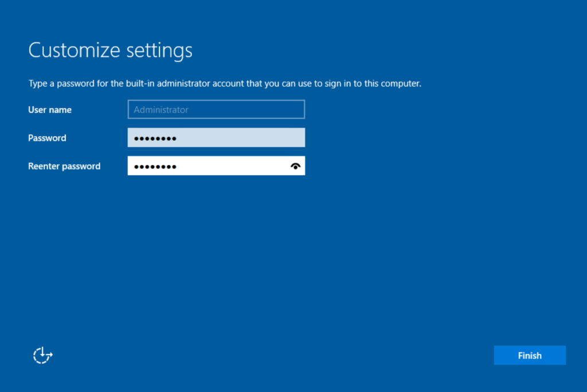
Task: Click the Reenter password label
Action: click(64, 166)
